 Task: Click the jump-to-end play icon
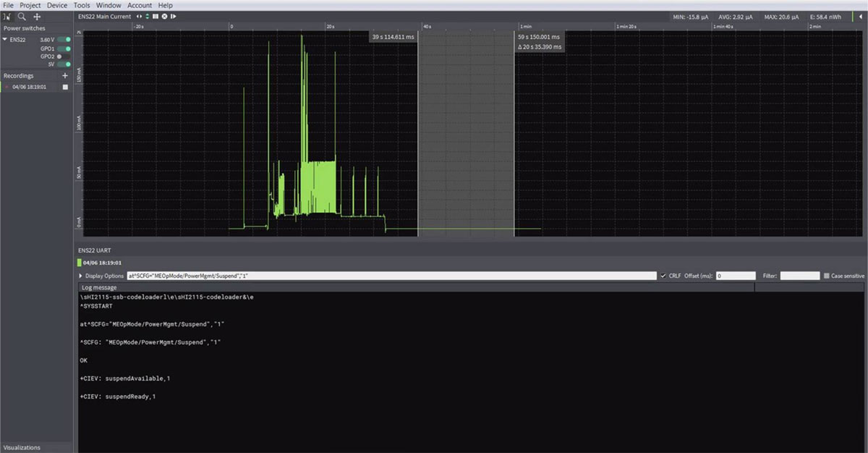[x=174, y=16]
